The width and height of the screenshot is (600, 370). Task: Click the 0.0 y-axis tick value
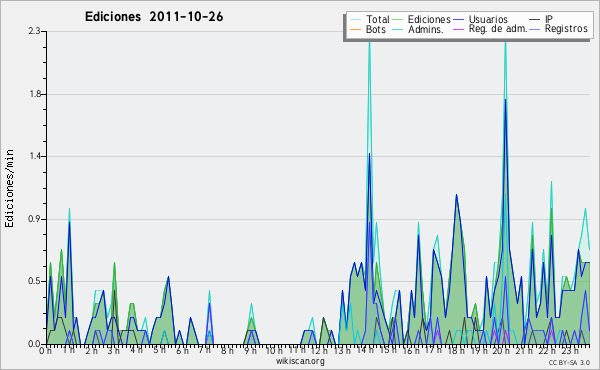pos(34,344)
